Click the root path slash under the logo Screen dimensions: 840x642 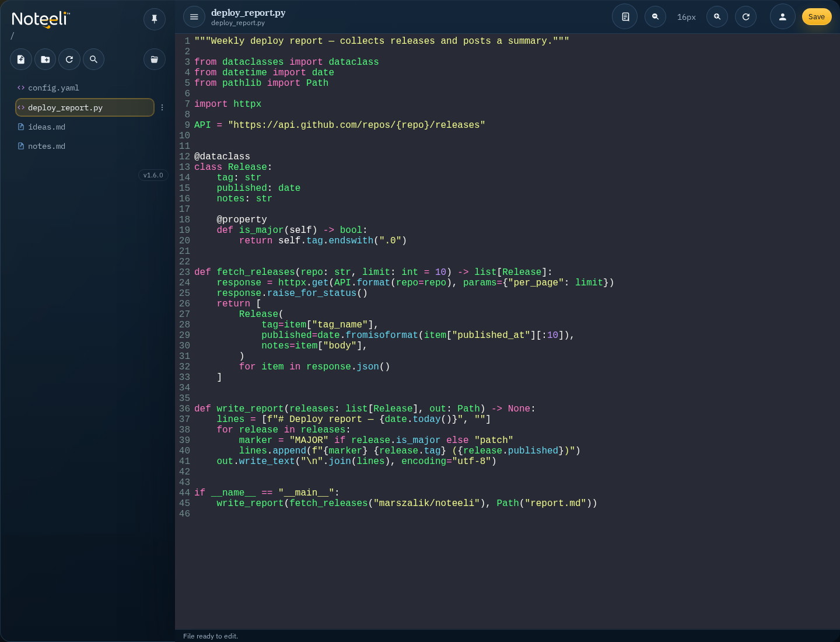[x=12, y=36]
